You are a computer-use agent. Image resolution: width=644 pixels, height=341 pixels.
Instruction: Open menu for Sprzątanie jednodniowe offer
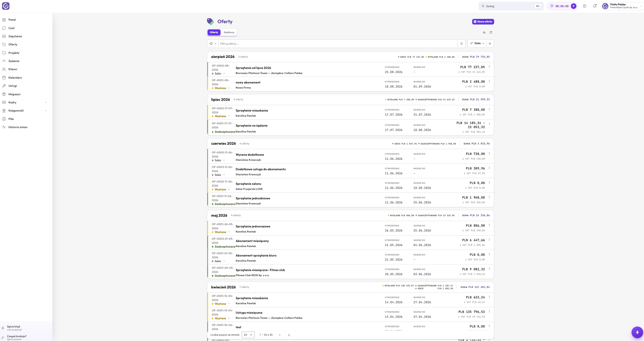pos(489,197)
